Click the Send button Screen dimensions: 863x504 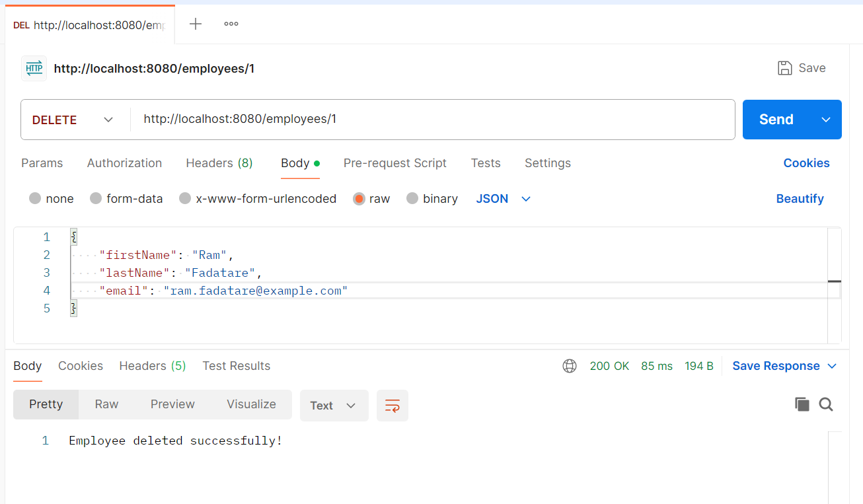point(775,120)
